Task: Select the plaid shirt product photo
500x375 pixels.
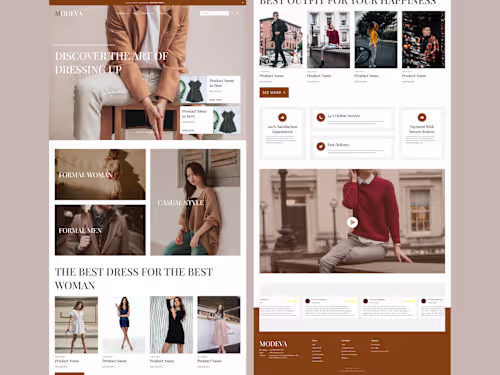Action: coord(423,40)
